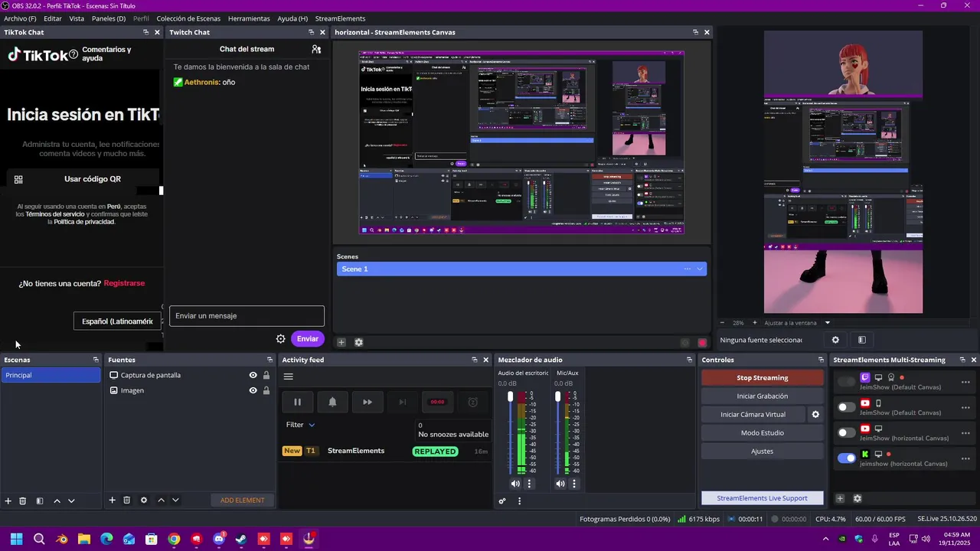Open Mic/Aux three-dot options
The width and height of the screenshot is (980, 551).
click(x=574, y=484)
